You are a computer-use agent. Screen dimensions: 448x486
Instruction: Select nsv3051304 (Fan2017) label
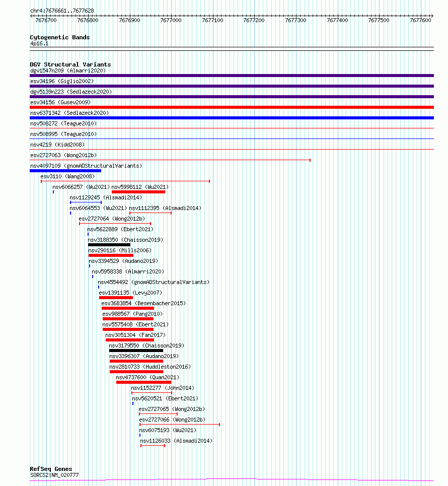pos(135,335)
